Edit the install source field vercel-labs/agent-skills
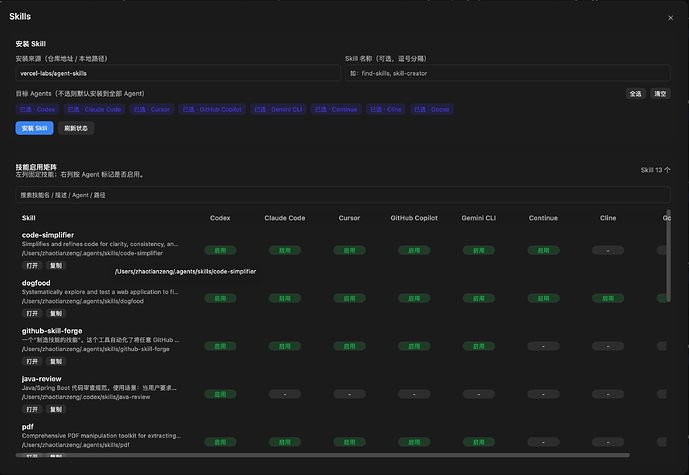This screenshot has height=475, width=689. pyautogui.click(x=178, y=73)
